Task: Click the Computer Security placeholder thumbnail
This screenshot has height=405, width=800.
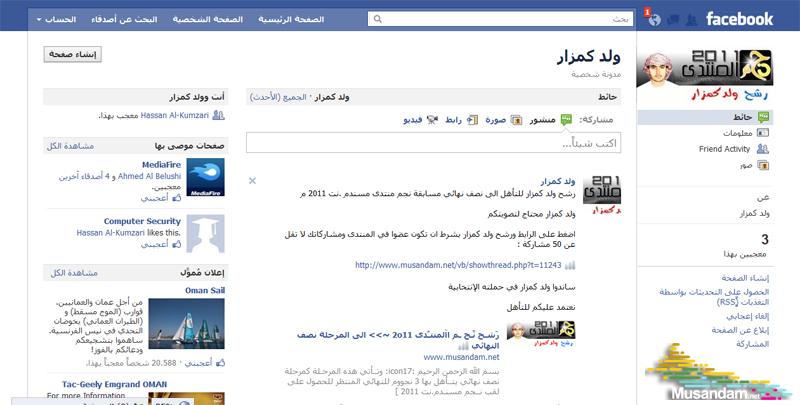Action: point(205,234)
